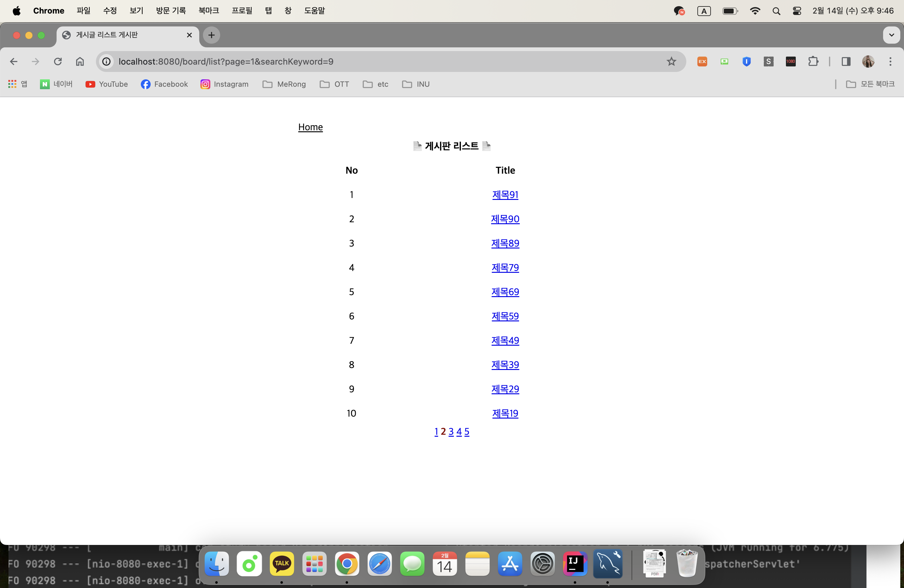Open the post titled 제목91
This screenshot has width=904, height=588.
pyautogui.click(x=505, y=195)
